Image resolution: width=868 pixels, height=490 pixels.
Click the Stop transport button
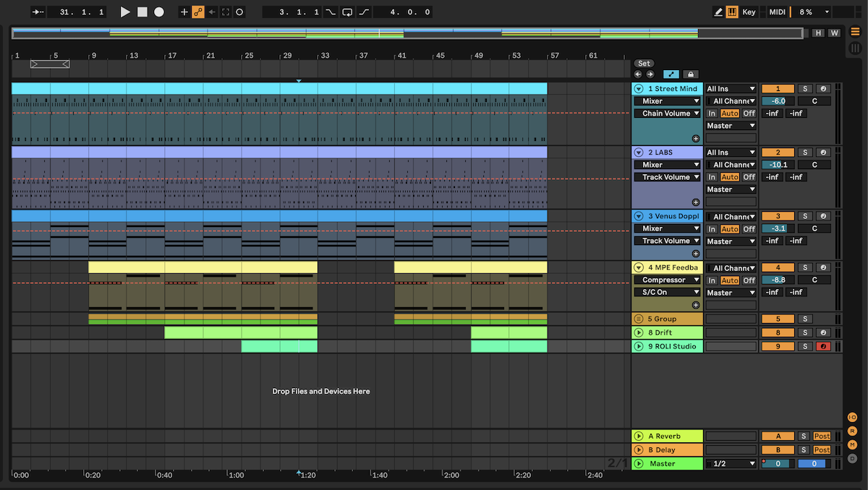(x=142, y=12)
